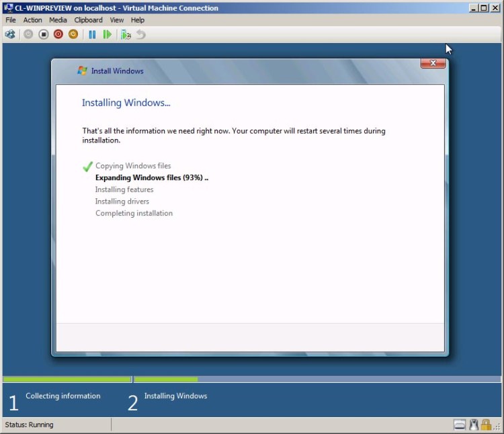Expand the Media menu
The height and width of the screenshot is (434, 504).
[58, 20]
